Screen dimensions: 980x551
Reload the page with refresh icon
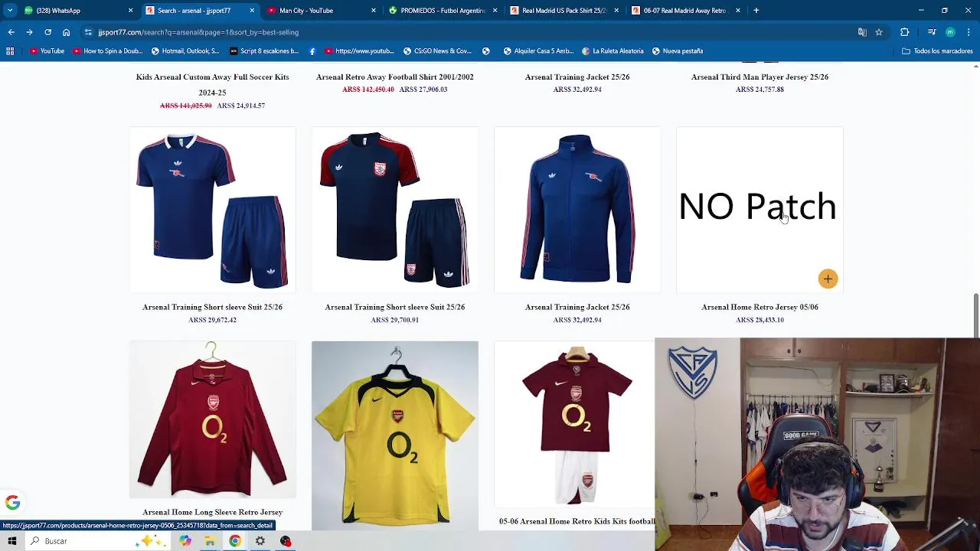47,32
